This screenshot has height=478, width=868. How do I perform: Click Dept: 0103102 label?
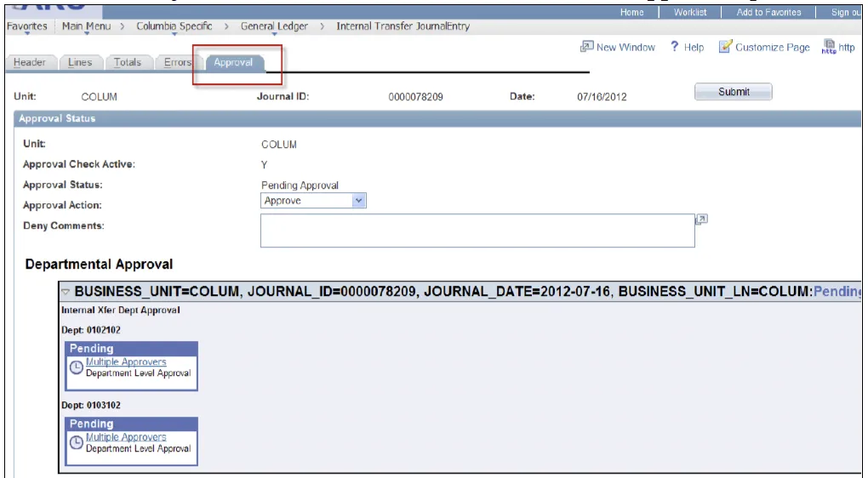[91, 406]
